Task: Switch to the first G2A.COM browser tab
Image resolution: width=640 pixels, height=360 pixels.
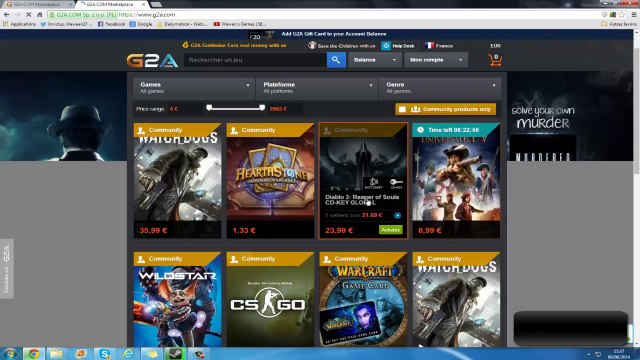Action: pos(38,4)
